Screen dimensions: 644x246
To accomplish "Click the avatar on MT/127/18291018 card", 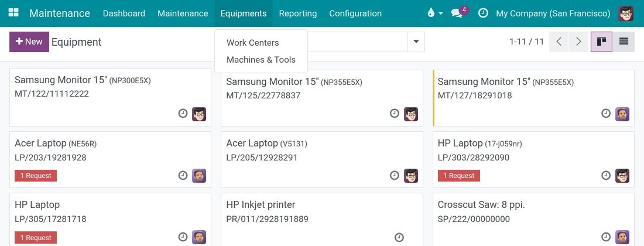I will click(622, 114).
